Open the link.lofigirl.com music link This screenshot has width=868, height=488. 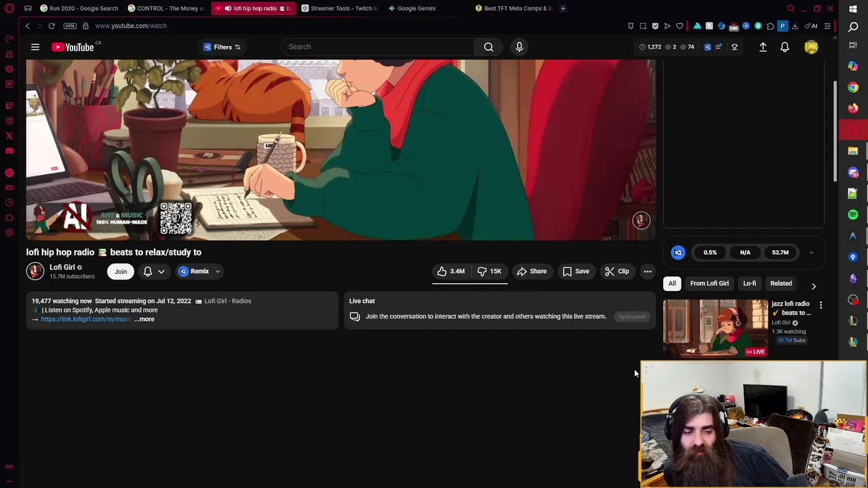(x=86, y=319)
